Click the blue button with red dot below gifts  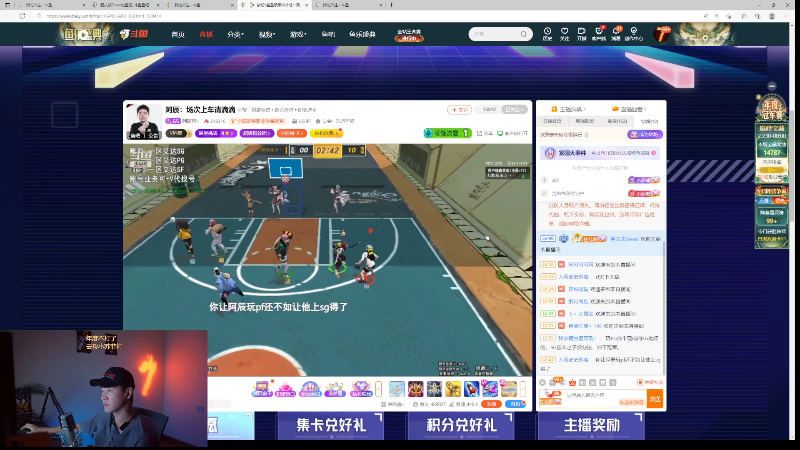pyautogui.click(x=515, y=404)
